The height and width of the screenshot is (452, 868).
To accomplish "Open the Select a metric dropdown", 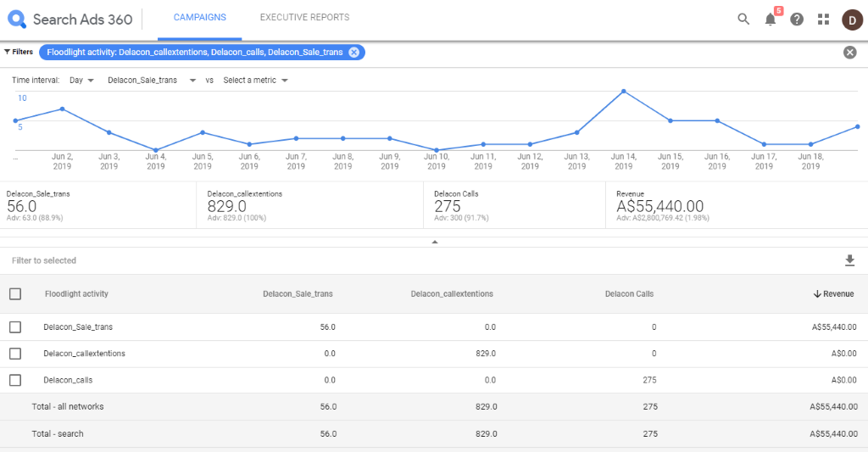I will click(255, 81).
